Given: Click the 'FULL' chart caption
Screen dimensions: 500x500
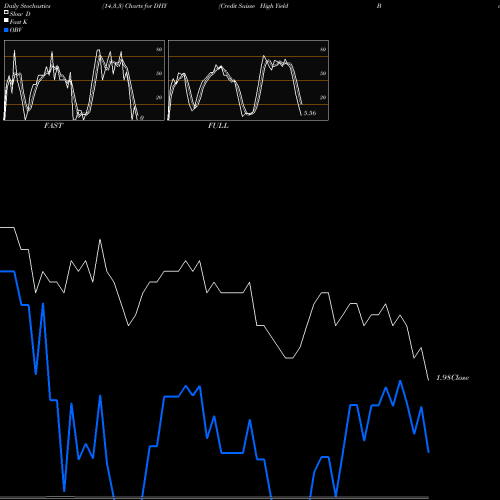Looking at the screenshot, I should 218,126.
